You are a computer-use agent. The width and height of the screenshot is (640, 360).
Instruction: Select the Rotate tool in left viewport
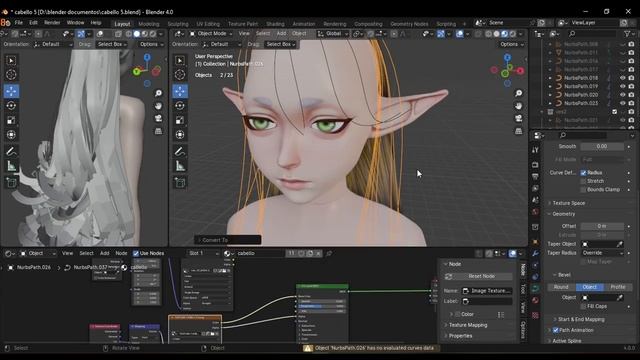(11, 106)
